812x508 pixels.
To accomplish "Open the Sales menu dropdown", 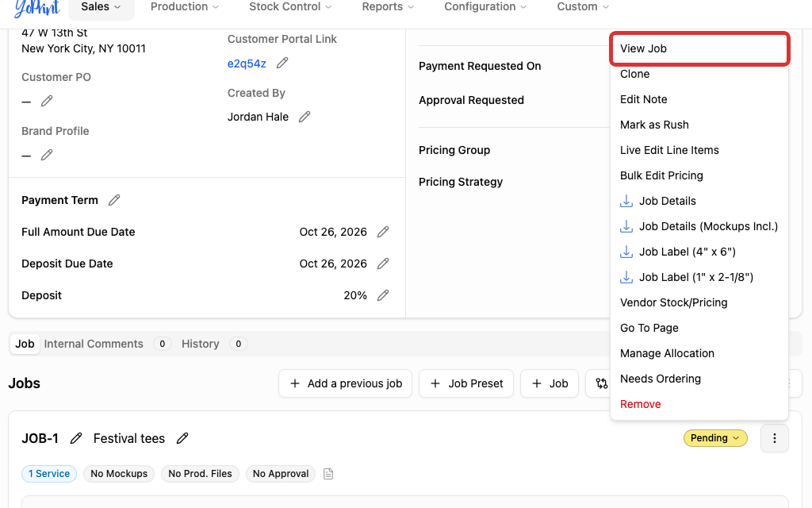I will click(x=101, y=6).
